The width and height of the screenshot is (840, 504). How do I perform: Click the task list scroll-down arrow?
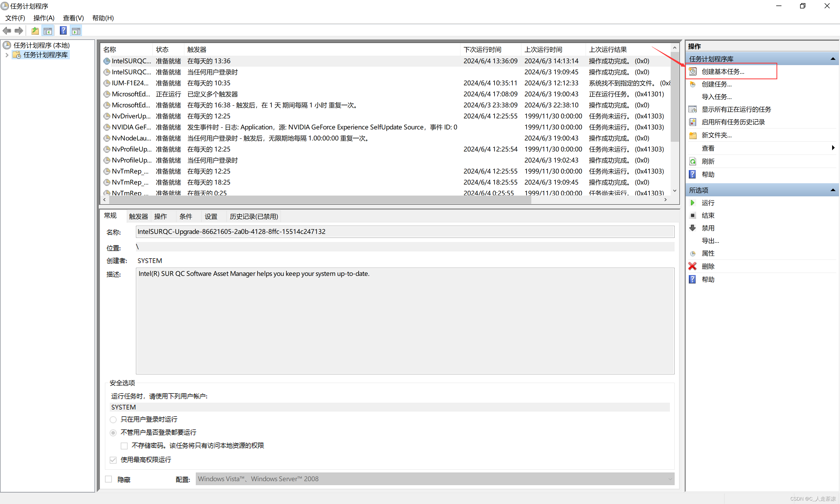(x=675, y=191)
